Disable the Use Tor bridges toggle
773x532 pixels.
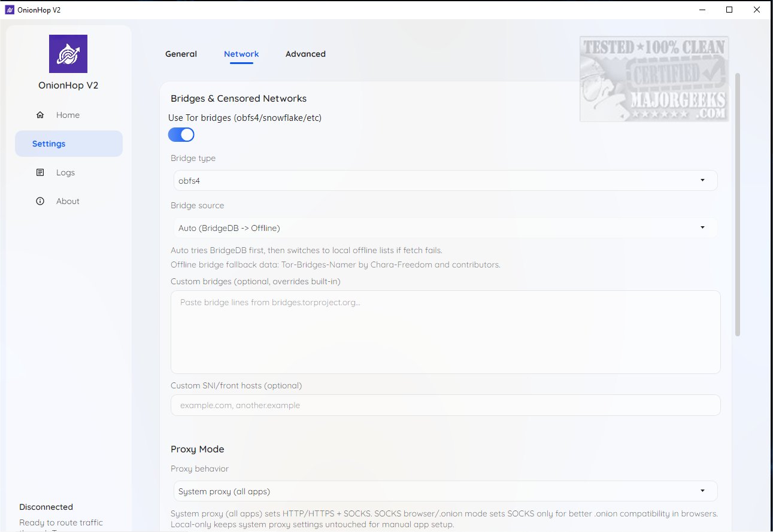181,135
